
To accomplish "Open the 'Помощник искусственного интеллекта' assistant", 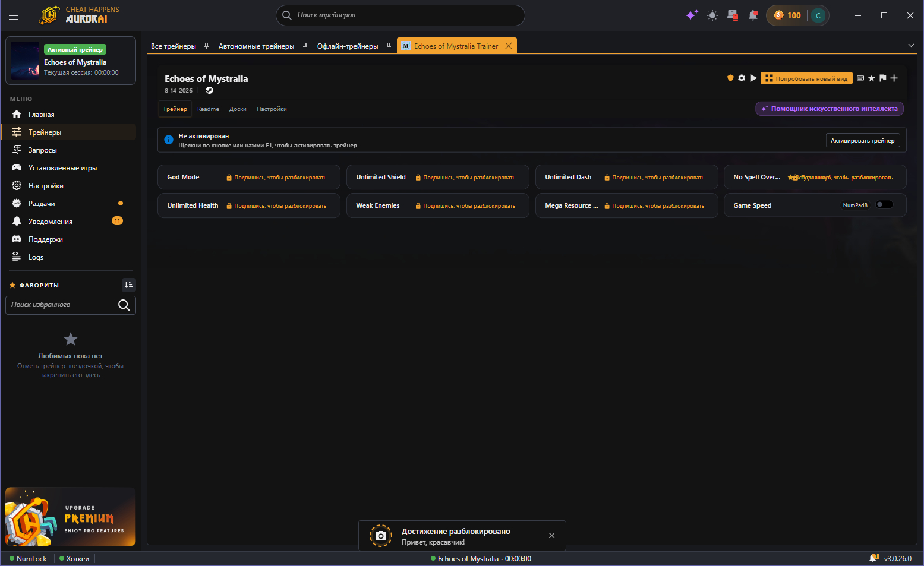I will pyautogui.click(x=830, y=109).
